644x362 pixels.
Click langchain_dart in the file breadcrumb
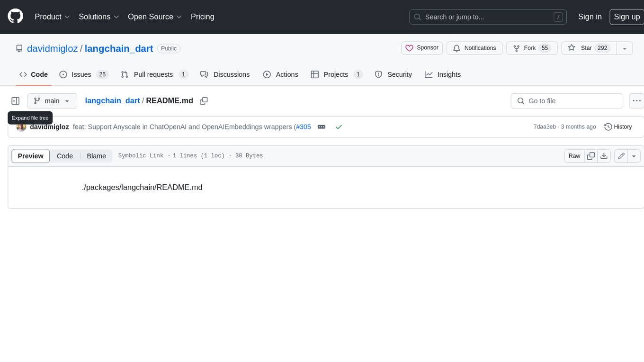[x=112, y=100]
